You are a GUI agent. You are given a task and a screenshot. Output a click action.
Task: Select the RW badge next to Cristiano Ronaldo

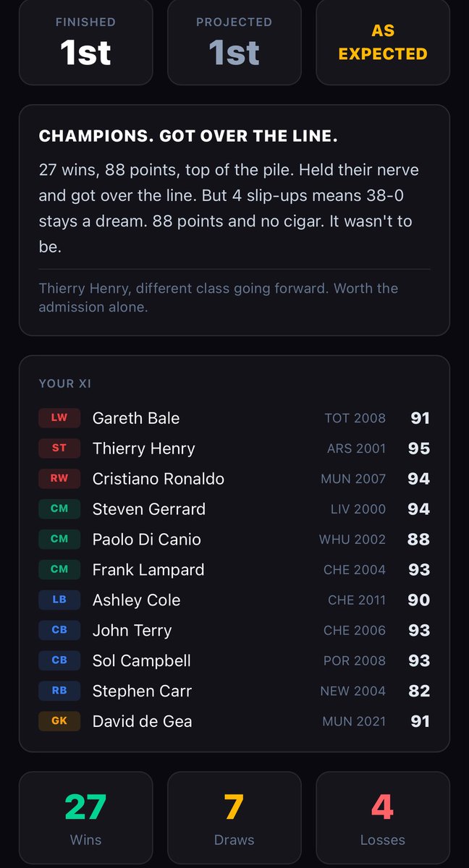59,479
